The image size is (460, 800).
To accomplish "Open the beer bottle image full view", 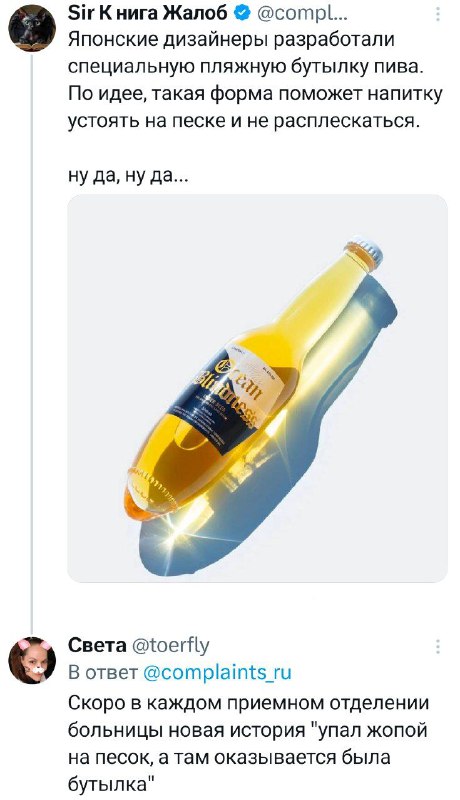I will click(258, 388).
